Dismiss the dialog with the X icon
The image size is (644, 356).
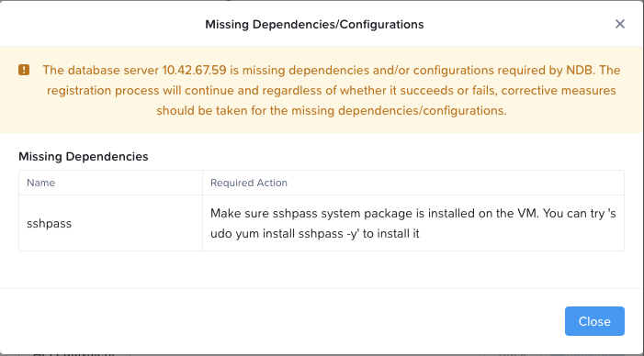click(620, 24)
